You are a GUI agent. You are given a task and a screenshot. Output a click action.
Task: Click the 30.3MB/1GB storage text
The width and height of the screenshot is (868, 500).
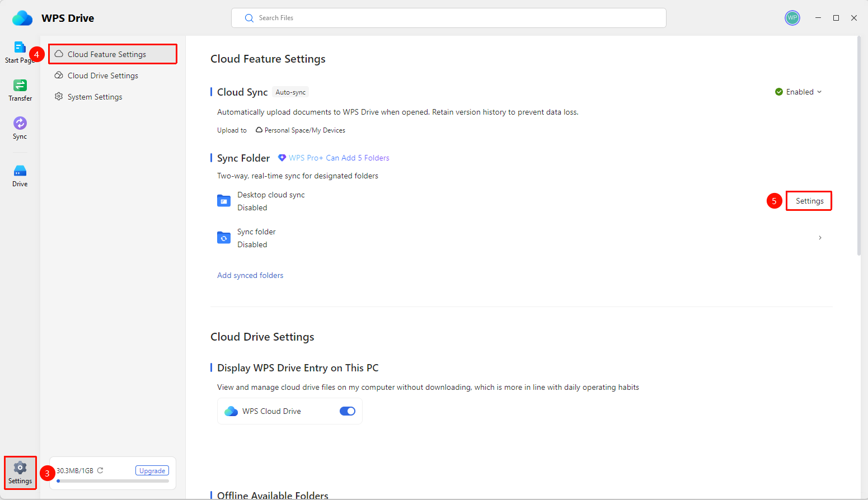(x=75, y=471)
